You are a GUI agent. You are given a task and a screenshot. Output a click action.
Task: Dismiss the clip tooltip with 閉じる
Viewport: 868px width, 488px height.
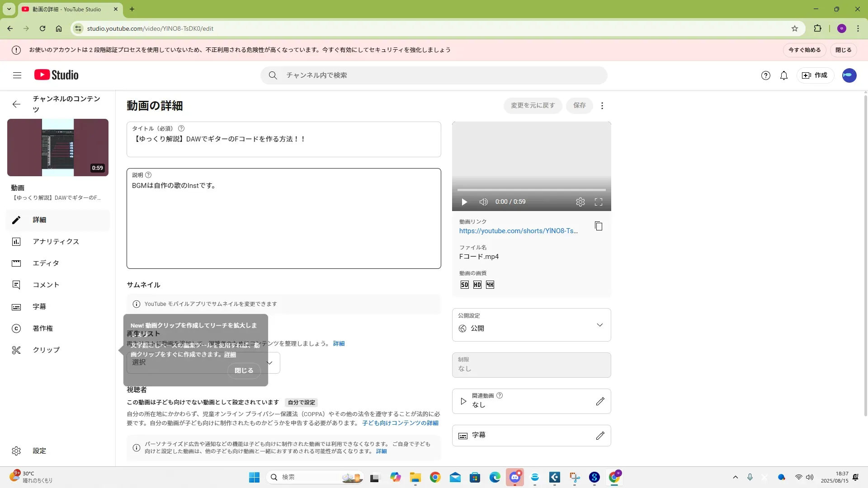(244, 371)
